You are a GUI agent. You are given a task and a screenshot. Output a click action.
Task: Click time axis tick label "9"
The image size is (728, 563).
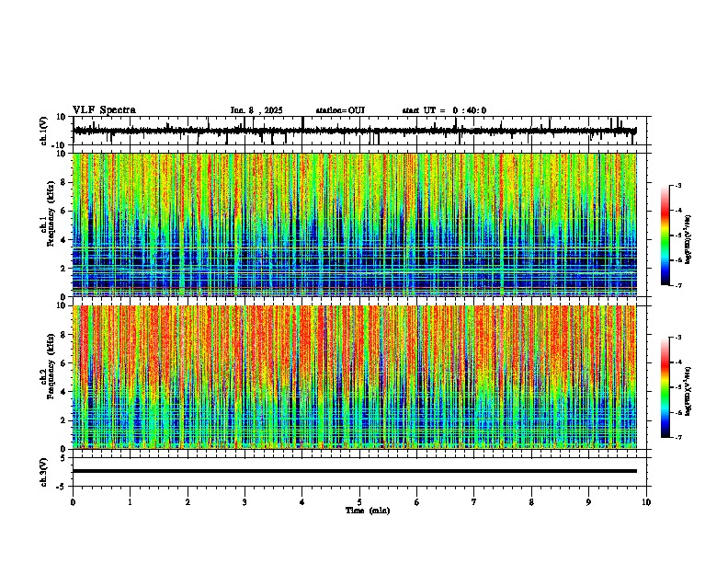click(588, 502)
